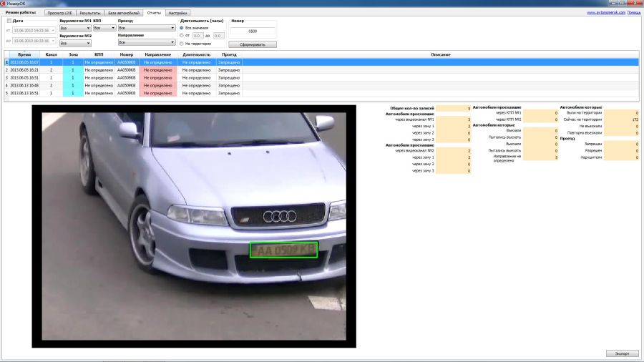Open the www.avtonomerok.com link
This screenshot has width=644, height=362.
click(x=606, y=13)
